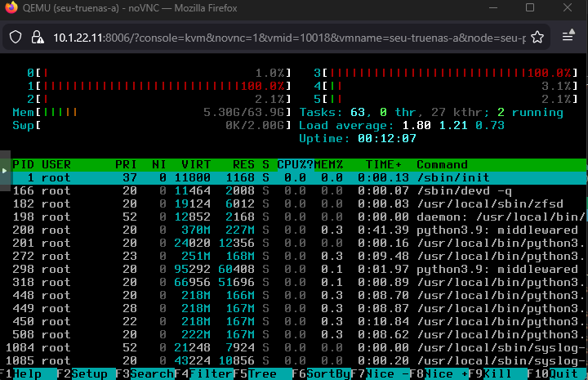Expand the noVNC control bar handle
Viewport: 588px width, 380px height.
(5, 170)
